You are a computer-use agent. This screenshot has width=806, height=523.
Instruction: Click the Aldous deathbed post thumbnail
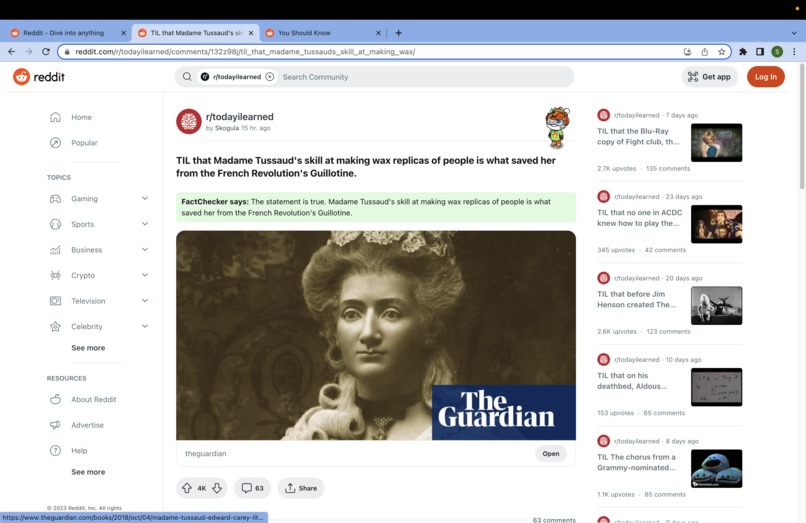tap(716, 387)
